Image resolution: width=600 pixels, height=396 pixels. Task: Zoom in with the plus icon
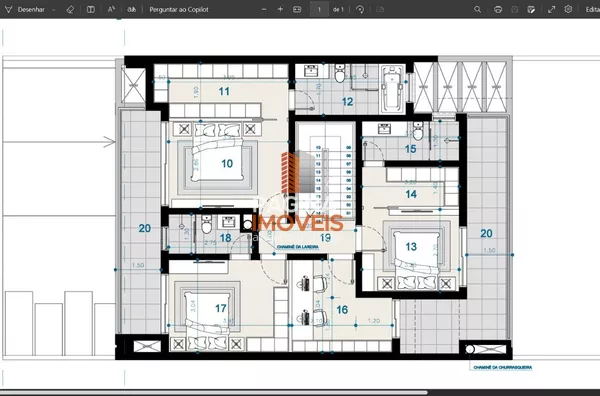(x=280, y=9)
